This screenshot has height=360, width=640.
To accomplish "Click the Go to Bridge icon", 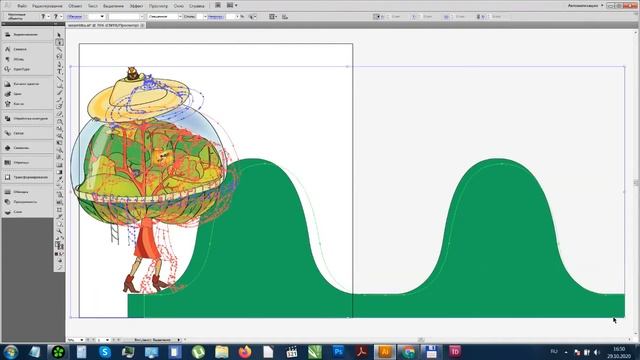I will [218, 5].
